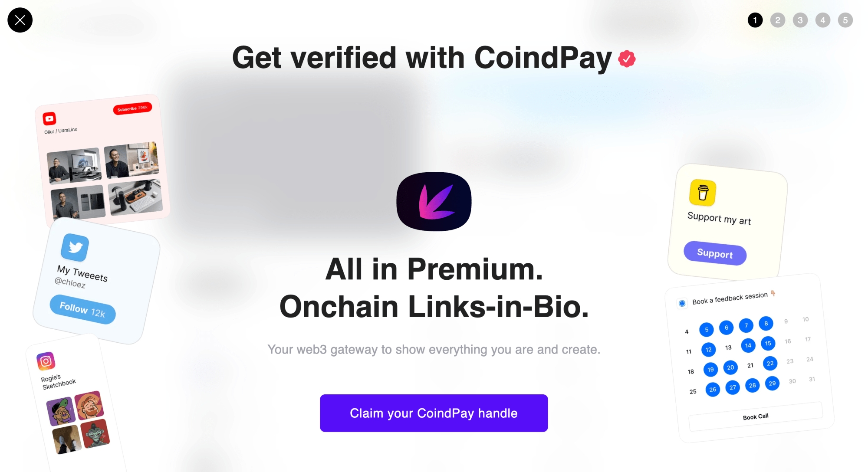Click the CoindPay leaf logo icon
Viewport: 868px width, 472px height.
coord(434,202)
